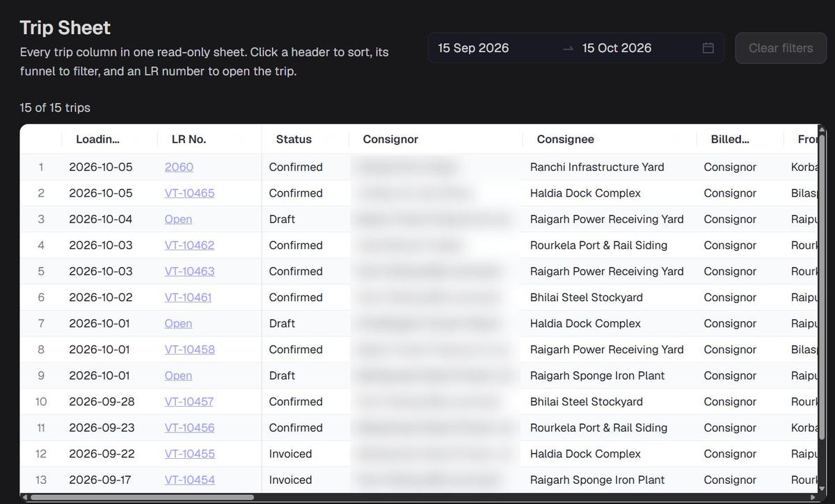The height and width of the screenshot is (504, 835).
Task: Click the calendar icon in date range picker
Action: coord(708,48)
